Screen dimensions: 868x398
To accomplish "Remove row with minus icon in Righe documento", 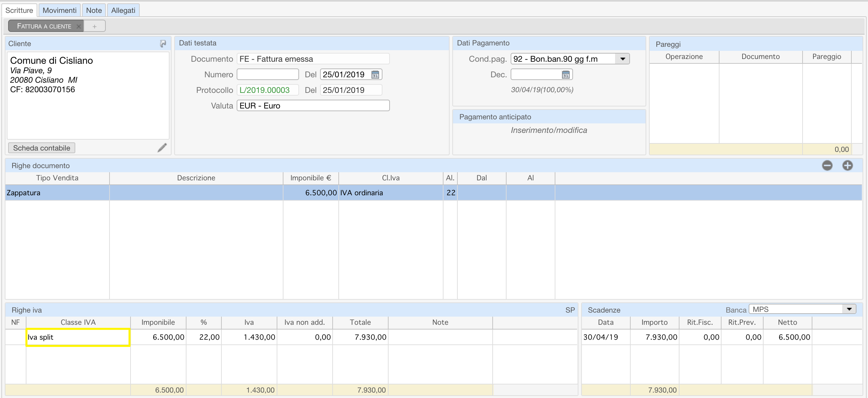I will [827, 165].
